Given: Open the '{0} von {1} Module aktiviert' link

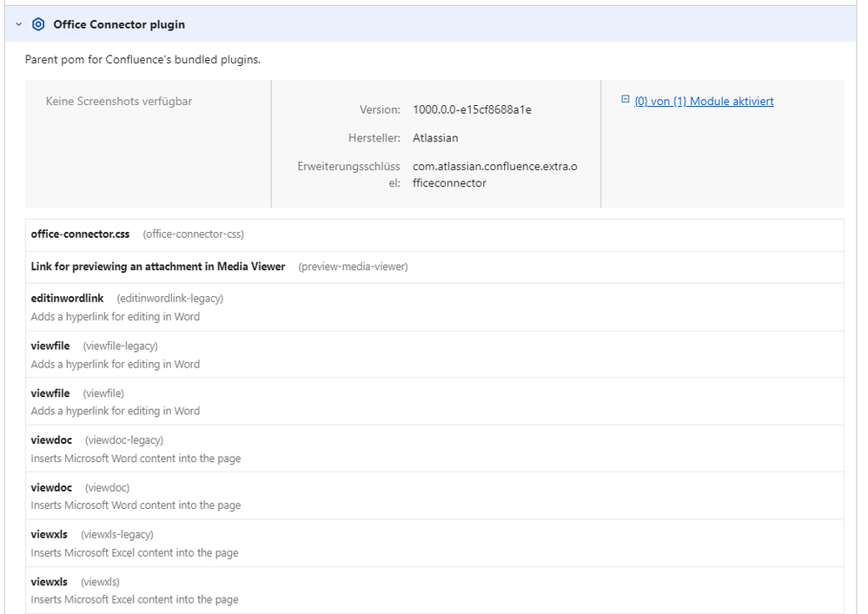Looking at the screenshot, I should 704,102.
